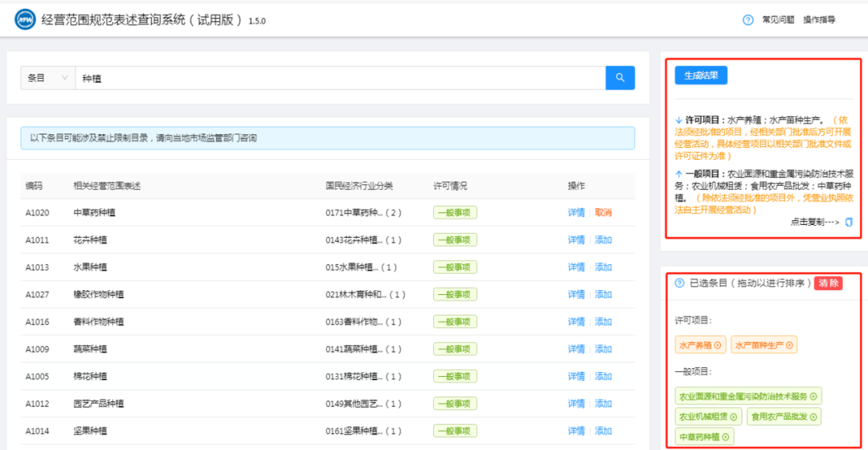Click the blue search magnifier button

click(x=620, y=78)
